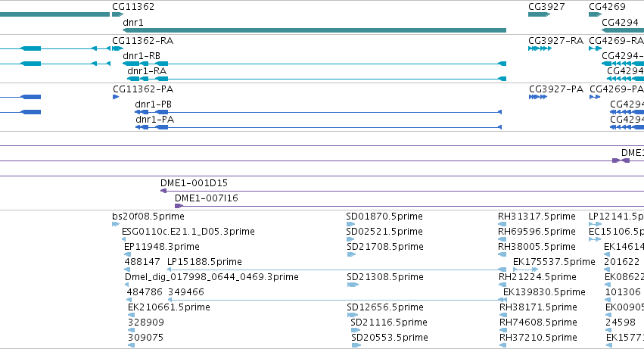Select the CG3927 gene arrow
The width and height of the screenshot is (644, 349).
click(539, 14)
